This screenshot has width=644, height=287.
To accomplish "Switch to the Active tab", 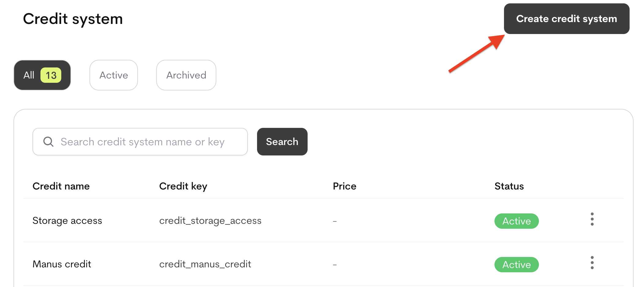I will click(x=113, y=75).
